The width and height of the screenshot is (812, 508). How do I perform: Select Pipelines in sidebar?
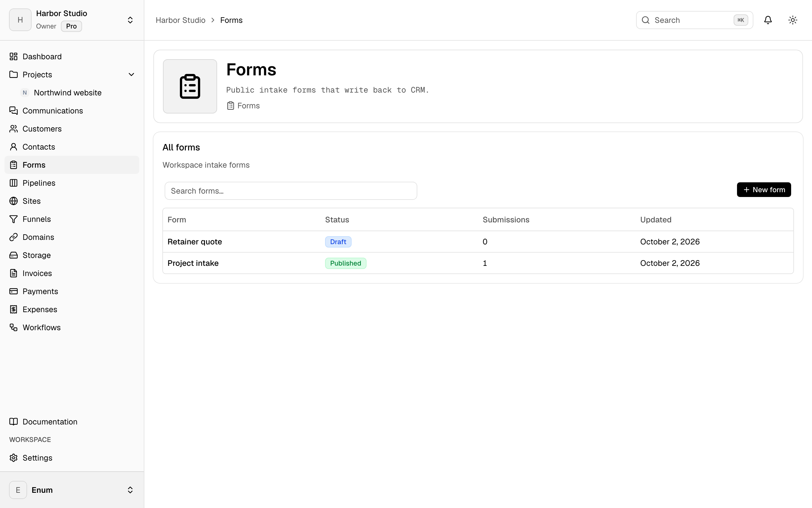point(72,183)
